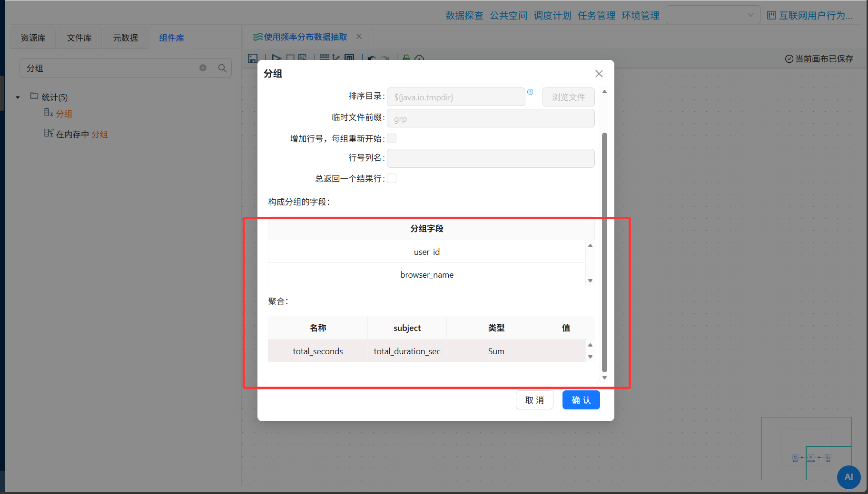Close the 使用频率分布数据抽取 canvas tab
The image size is (868, 494).
pyautogui.click(x=359, y=37)
